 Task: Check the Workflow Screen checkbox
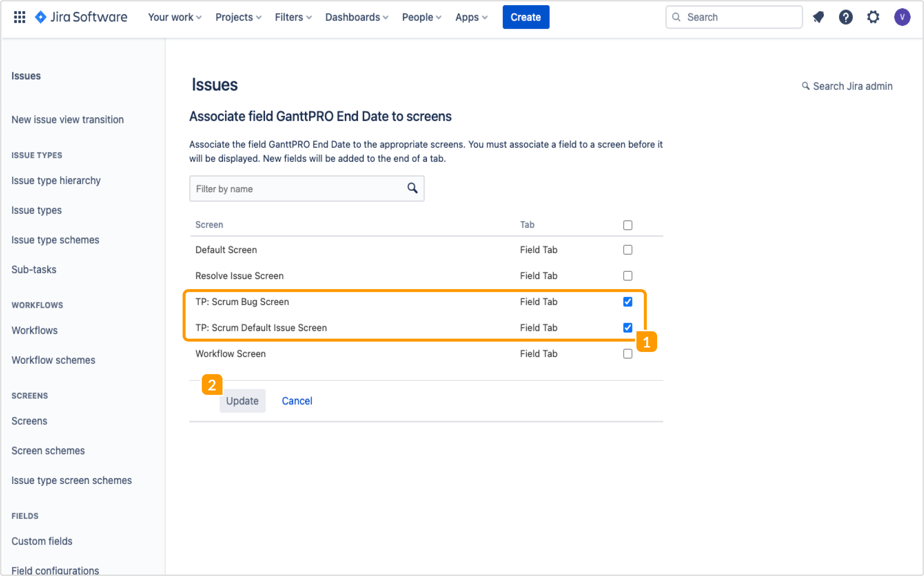point(627,353)
